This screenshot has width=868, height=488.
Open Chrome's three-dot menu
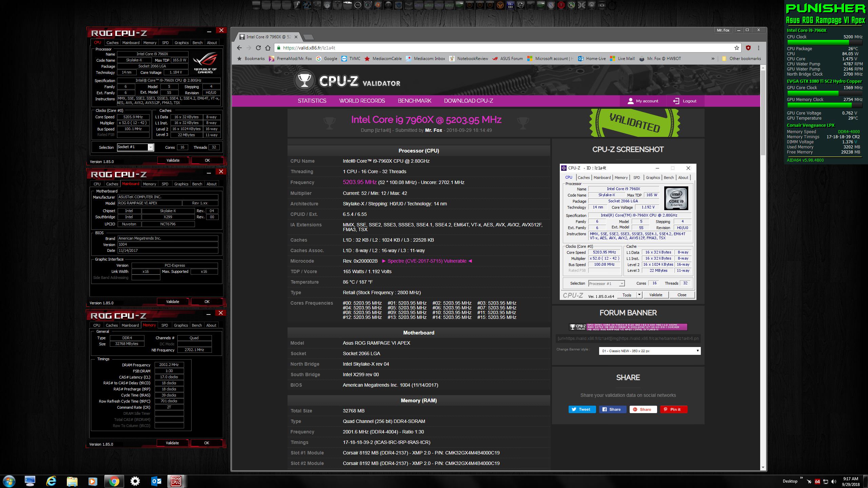758,48
